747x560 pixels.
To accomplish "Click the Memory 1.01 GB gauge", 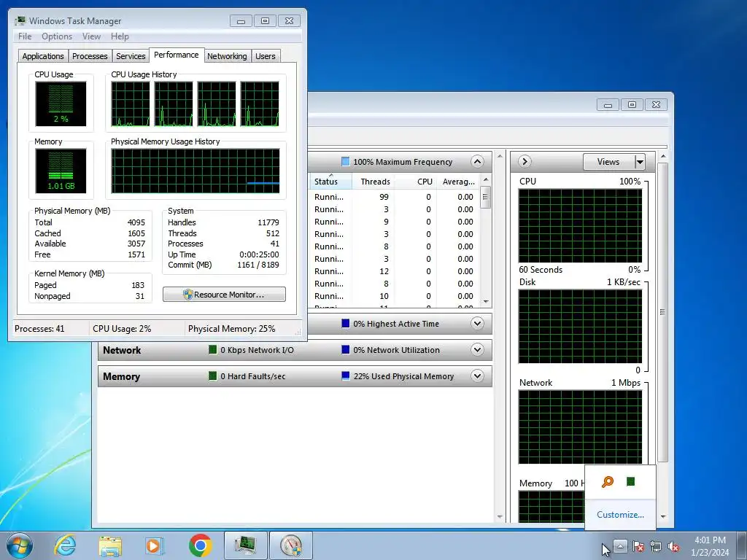I will tap(61, 171).
